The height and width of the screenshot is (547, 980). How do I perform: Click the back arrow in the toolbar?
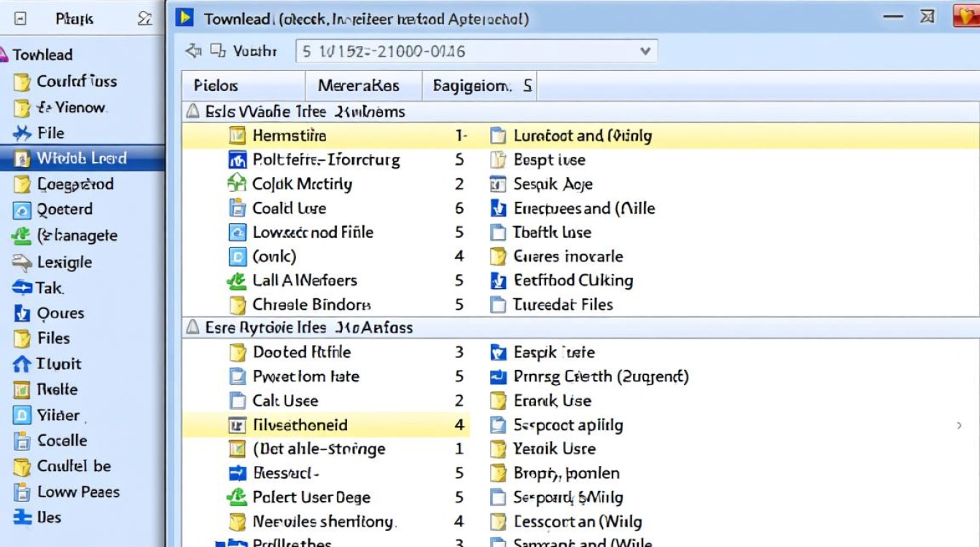(193, 51)
